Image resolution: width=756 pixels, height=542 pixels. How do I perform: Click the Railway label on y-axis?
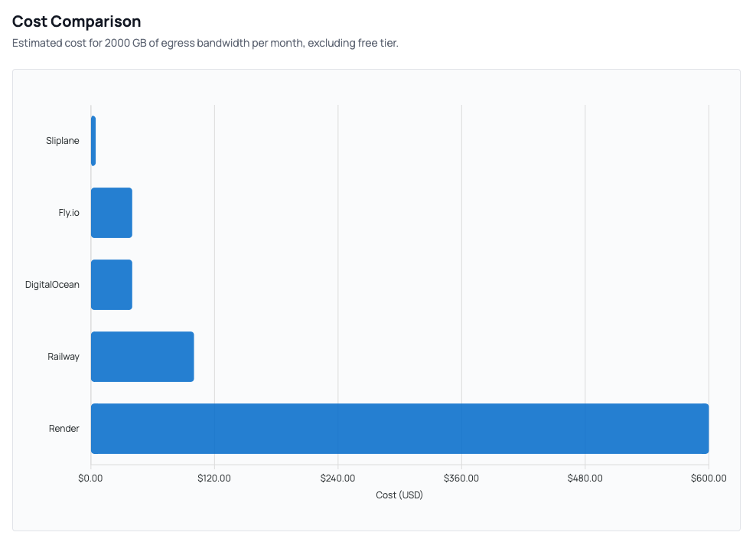[63, 356]
